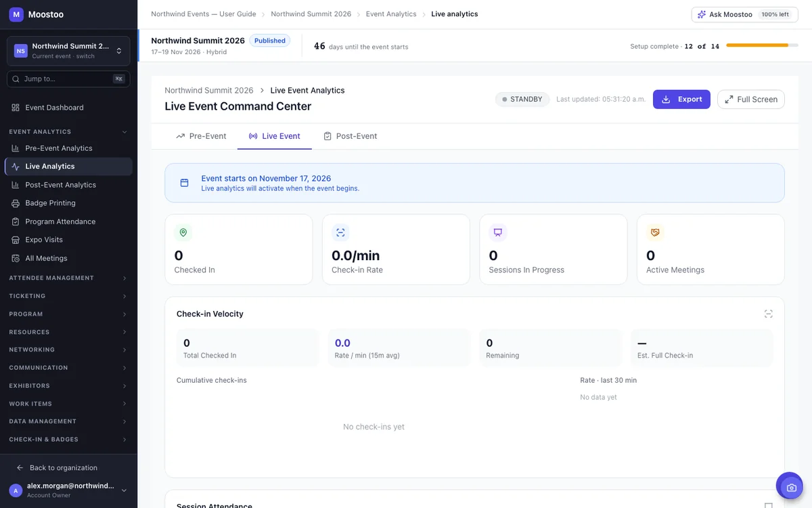Click the search magnifier icon

click(x=16, y=79)
